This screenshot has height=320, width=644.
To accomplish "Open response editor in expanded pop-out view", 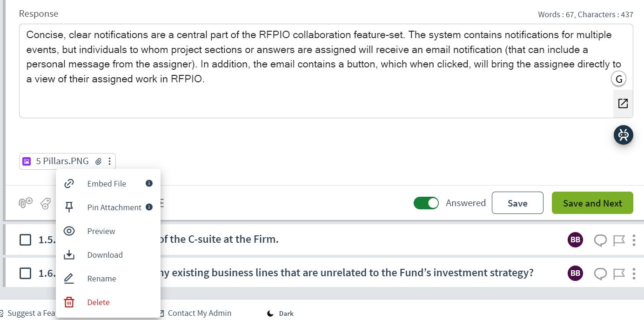I will pyautogui.click(x=623, y=103).
